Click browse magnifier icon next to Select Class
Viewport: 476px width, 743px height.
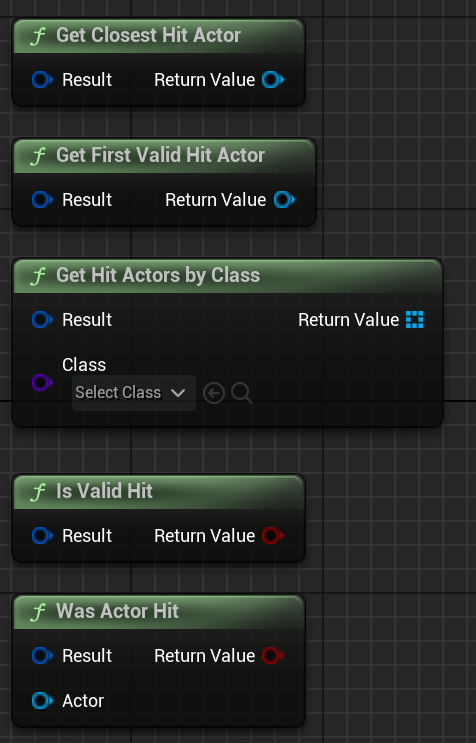[x=242, y=393]
